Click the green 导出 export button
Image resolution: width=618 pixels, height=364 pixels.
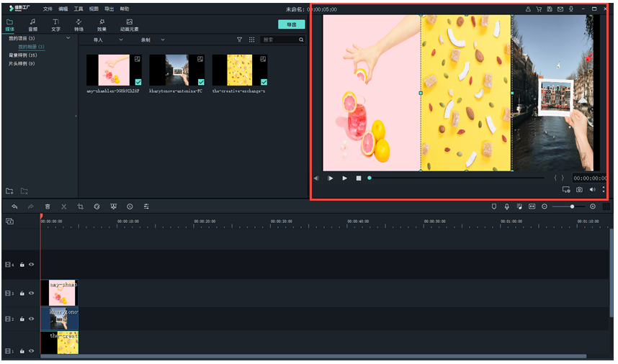tap(291, 24)
